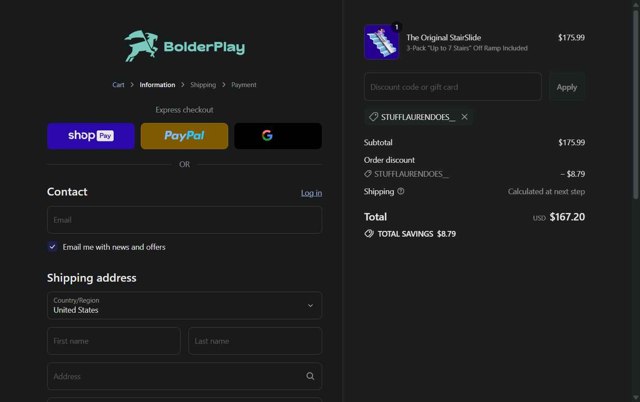The height and width of the screenshot is (402, 640).
Task: Click the Order discount STUFFLAURENDOES_ line
Action: pos(406,174)
